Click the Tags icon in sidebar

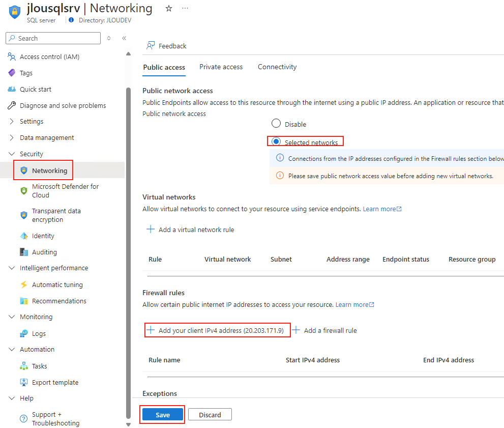click(x=12, y=73)
